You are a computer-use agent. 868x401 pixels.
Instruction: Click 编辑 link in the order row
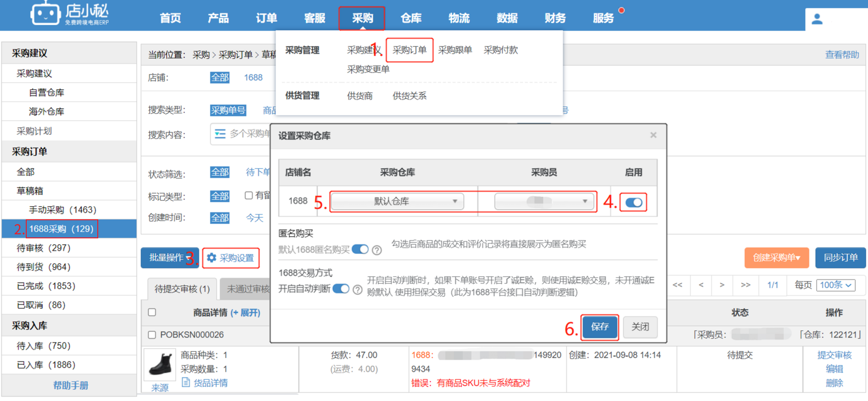834,369
